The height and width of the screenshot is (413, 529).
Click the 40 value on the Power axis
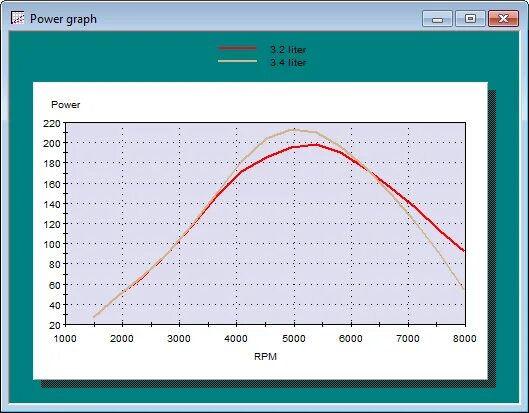click(55, 305)
